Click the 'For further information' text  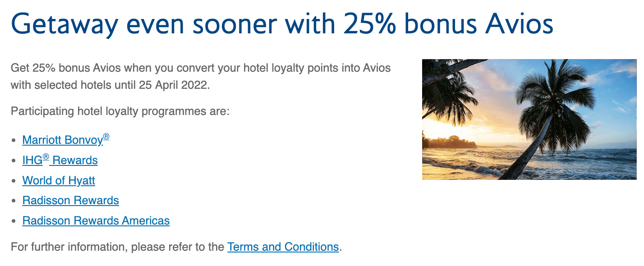click(117, 247)
